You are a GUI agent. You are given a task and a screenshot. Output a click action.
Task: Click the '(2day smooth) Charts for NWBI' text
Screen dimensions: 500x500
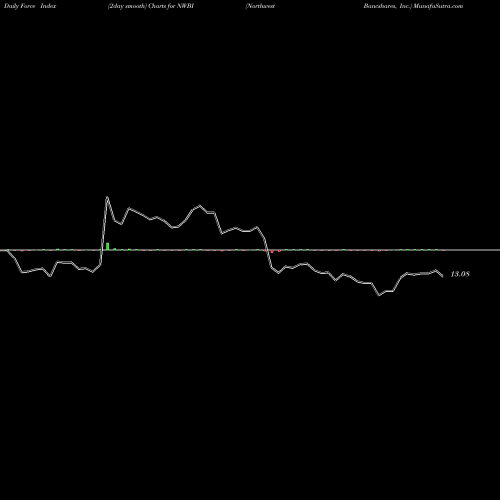[151, 6]
